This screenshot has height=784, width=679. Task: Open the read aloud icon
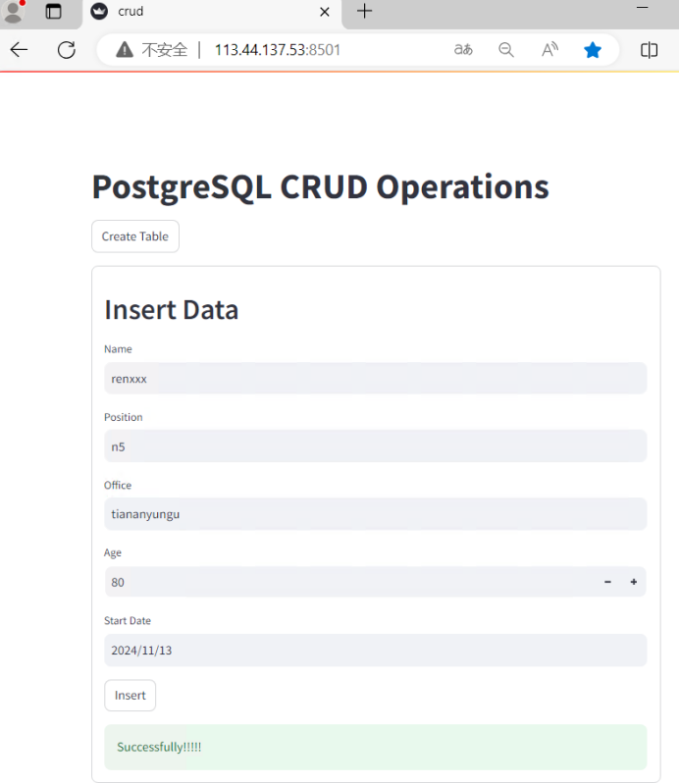click(x=550, y=50)
